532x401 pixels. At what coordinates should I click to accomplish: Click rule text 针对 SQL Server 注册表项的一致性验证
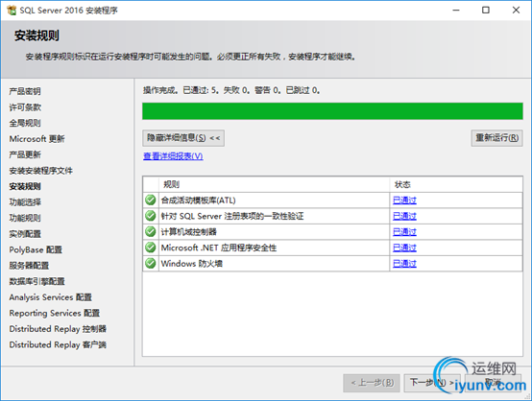click(232, 216)
